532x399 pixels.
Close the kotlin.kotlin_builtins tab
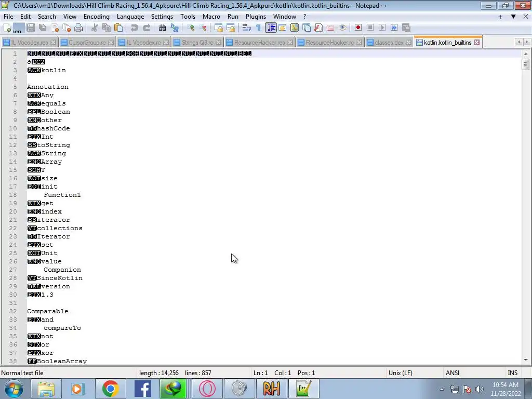(477, 43)
